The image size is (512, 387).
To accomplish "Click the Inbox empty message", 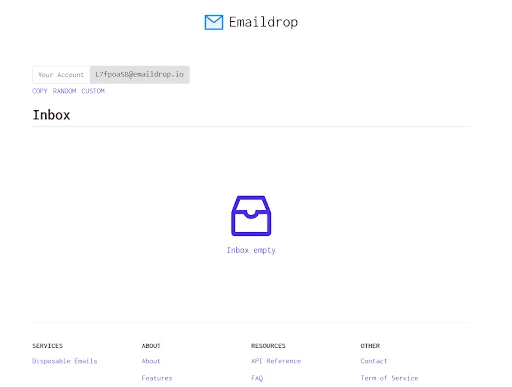I will 251,250.
